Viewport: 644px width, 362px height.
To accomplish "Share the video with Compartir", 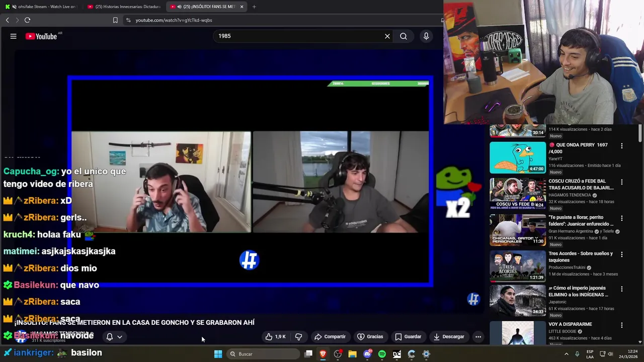I will pos(330,337).
